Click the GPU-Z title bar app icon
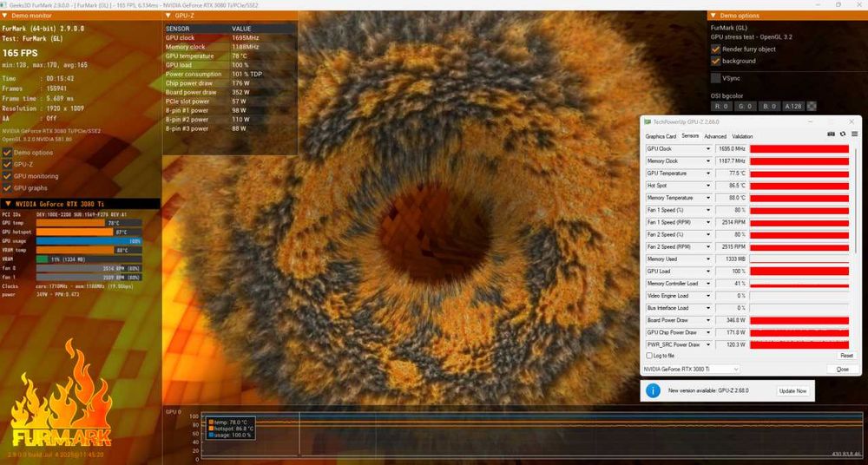 (648, 121)
